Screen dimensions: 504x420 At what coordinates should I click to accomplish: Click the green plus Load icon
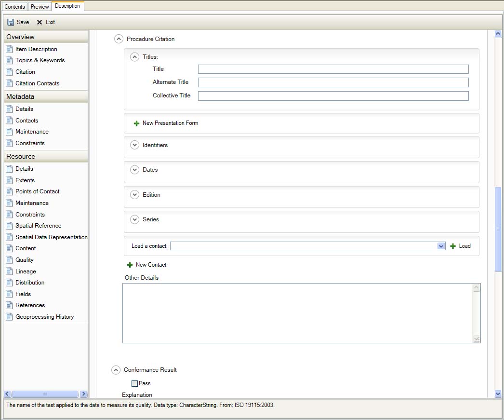pos(453,246)
